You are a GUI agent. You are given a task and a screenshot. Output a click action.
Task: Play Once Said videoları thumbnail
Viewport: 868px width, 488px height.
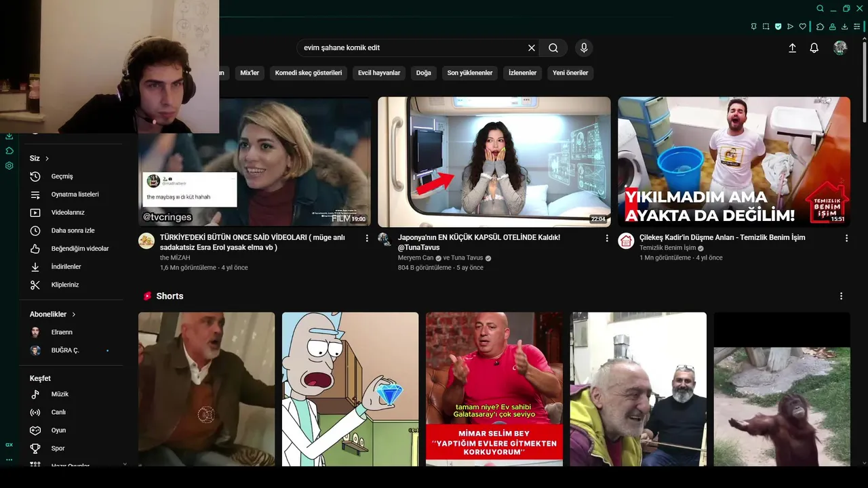click(254, 161)
